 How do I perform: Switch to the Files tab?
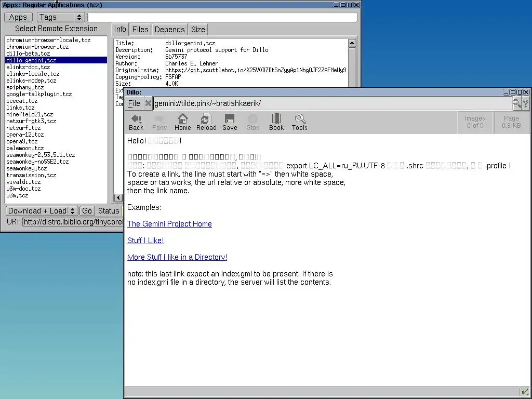click(x=140, y=30)
